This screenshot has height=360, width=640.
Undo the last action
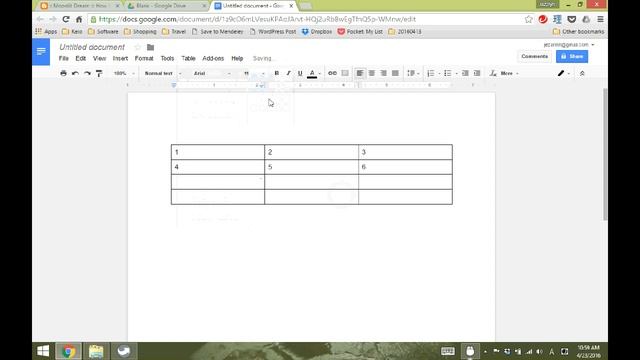coord(75,73)
